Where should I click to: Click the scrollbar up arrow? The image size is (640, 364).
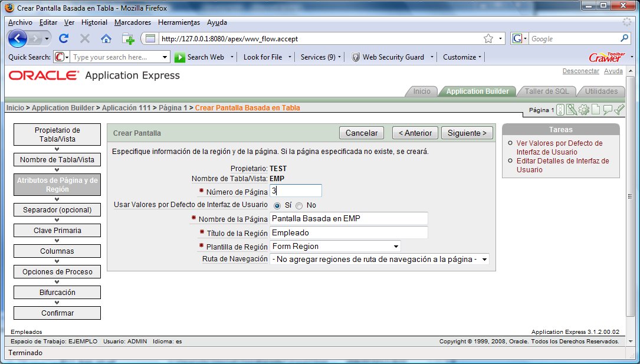coord(630,70)
